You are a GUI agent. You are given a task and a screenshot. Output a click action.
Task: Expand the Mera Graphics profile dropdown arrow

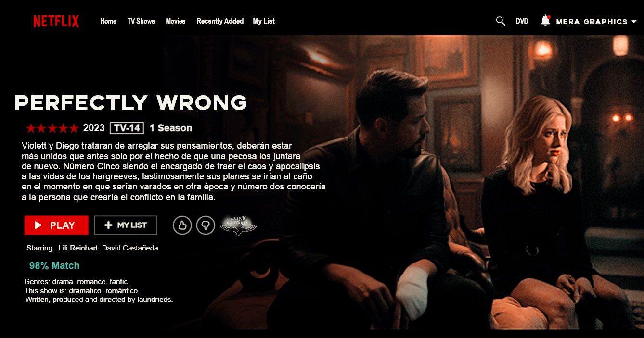click(x=633, y=22)
